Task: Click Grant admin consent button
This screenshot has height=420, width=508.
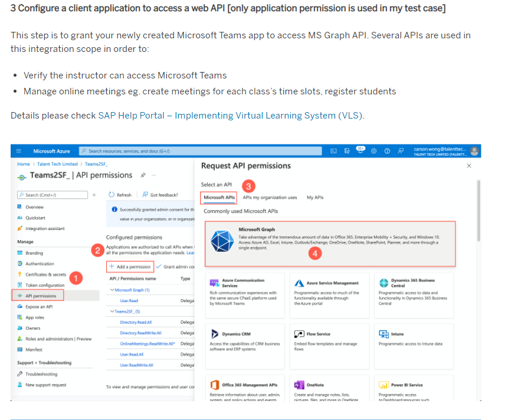Action: 175,267
